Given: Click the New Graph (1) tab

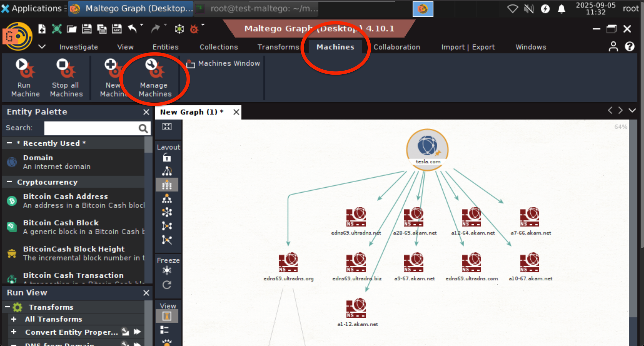Looking at the screenshot, I should (192, 112).
